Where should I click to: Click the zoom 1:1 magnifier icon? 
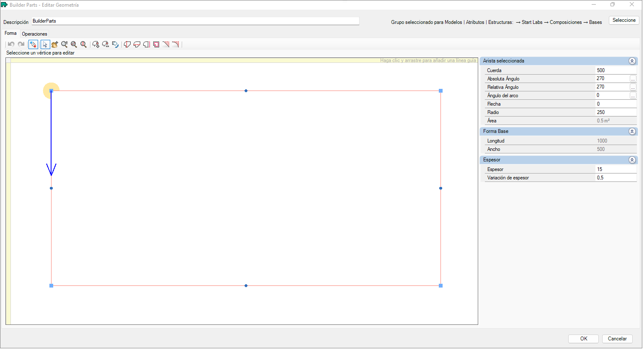click(83, 44)
